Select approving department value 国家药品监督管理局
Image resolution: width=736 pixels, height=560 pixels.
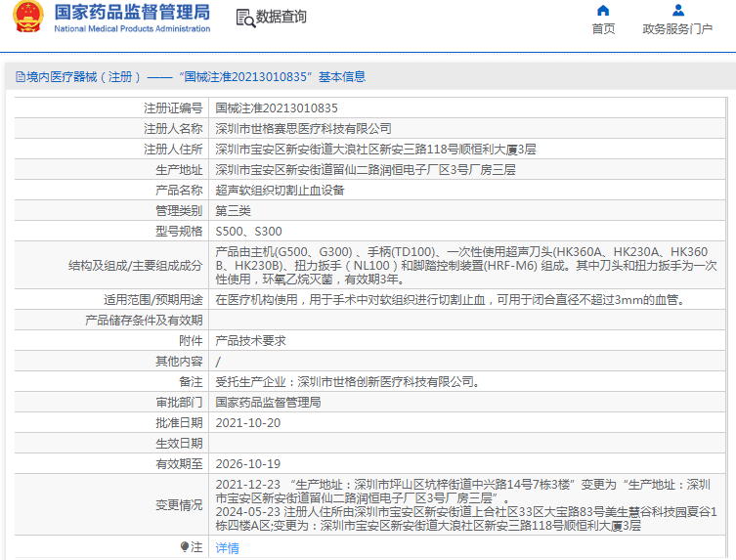pos(268,403)
